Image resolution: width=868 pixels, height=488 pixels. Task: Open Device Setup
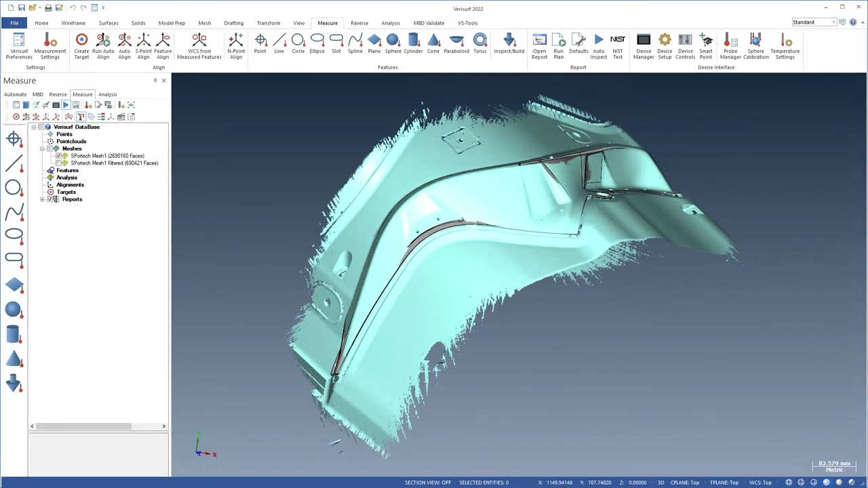[665, 46]
